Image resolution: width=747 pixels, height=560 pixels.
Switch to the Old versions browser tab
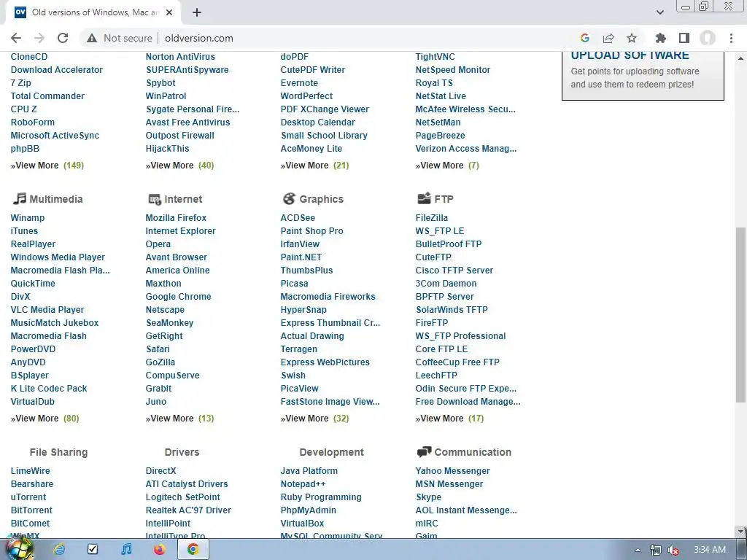coord(93,12)
